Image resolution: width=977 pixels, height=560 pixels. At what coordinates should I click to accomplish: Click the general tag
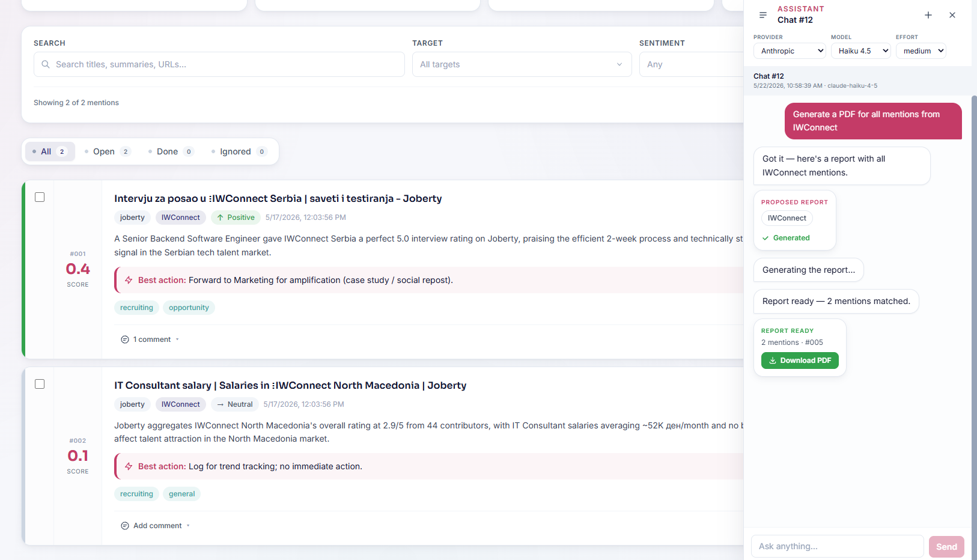182,494
